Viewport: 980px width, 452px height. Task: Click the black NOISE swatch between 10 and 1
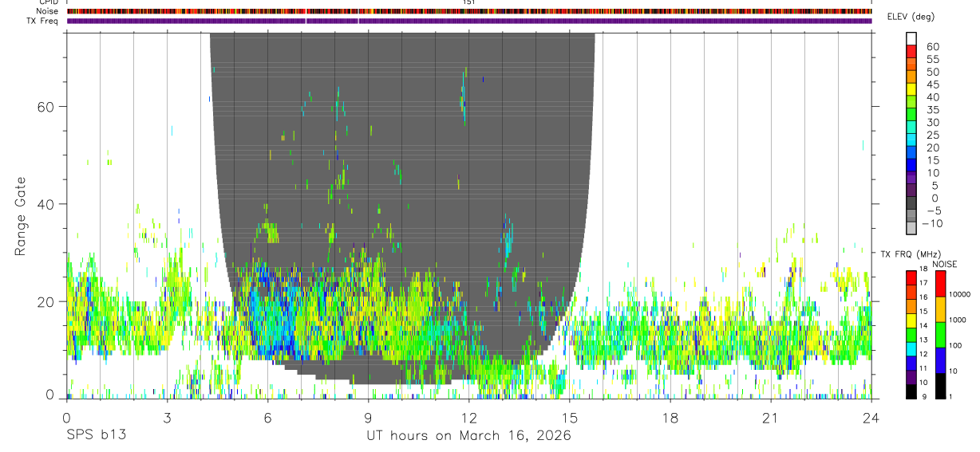(x=940, y=385)
